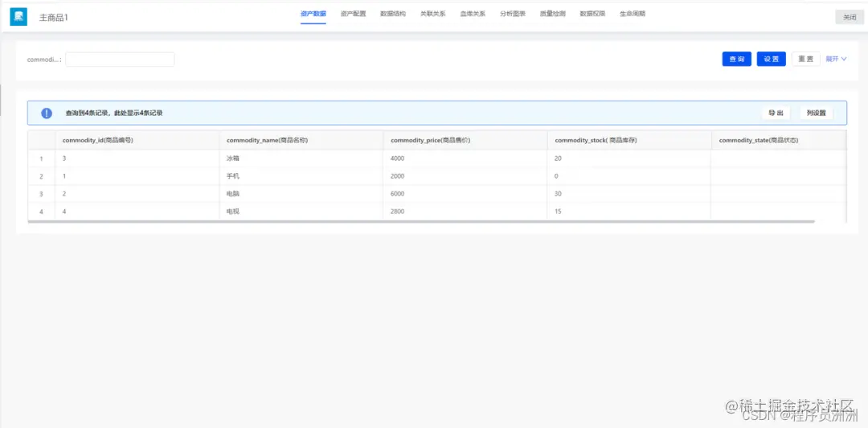Click the commodity_state(商品状态) column header
868x428 pixels.
778,140
